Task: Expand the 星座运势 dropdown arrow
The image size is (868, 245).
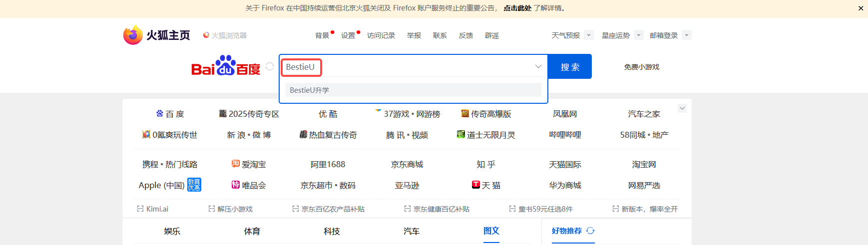Action: (639, 35)
